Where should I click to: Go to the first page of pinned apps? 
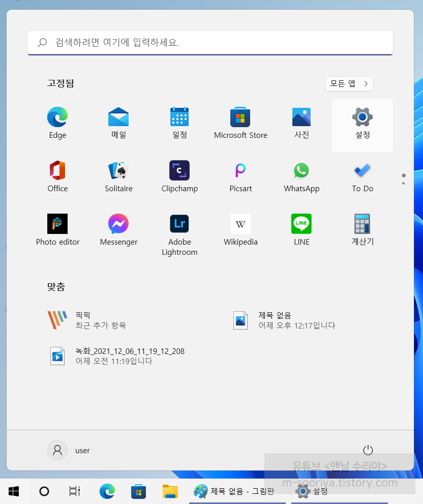(x=404, y=175)
